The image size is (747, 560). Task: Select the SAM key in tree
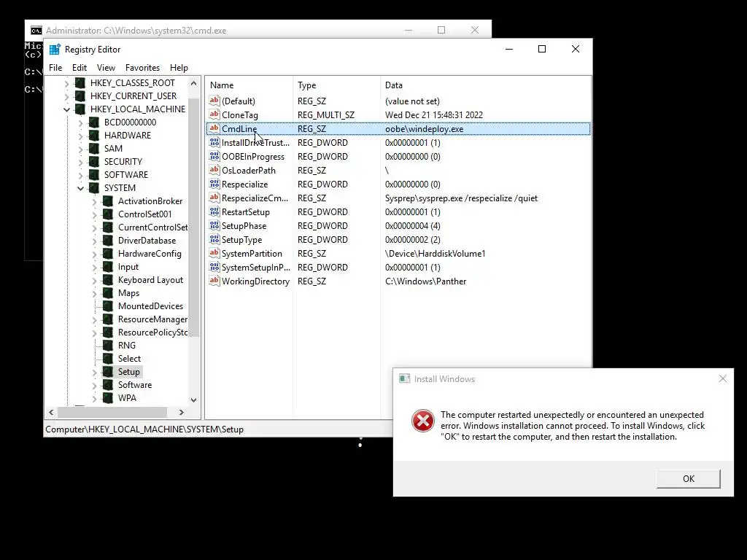pyautogui.click(x=113, y=149)
